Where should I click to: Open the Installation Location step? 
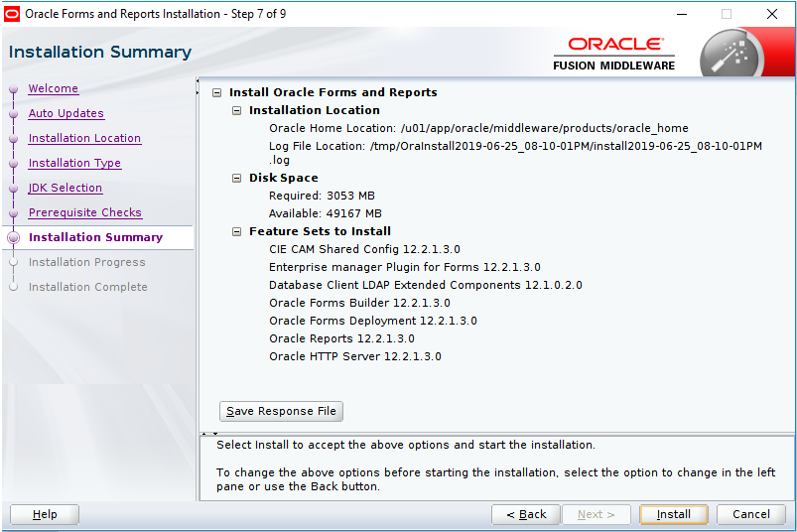[x=84, y=138]
